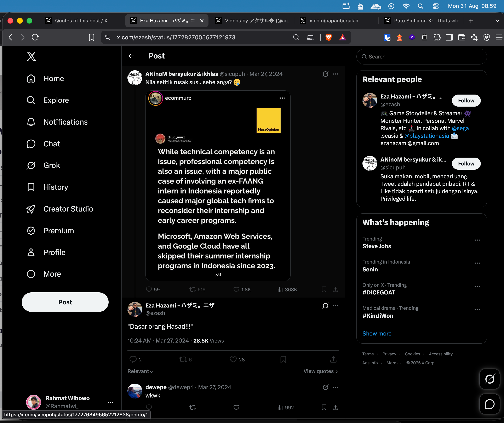Repost dewepe's wkwk reply
Screen dimensions: 504x423
(193, 407)
